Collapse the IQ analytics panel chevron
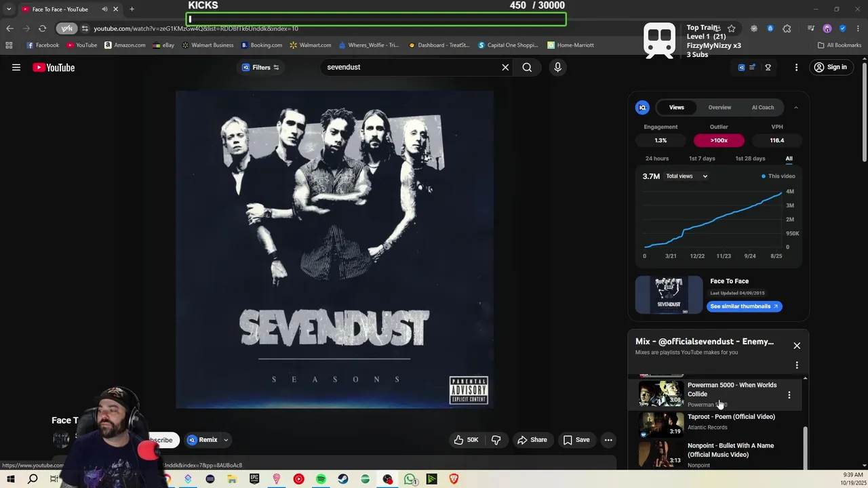868x488 pixels. pos(796,107)
